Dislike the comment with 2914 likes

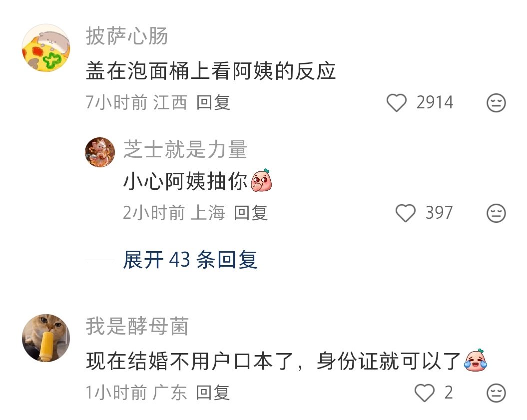[x=496, y=103]
